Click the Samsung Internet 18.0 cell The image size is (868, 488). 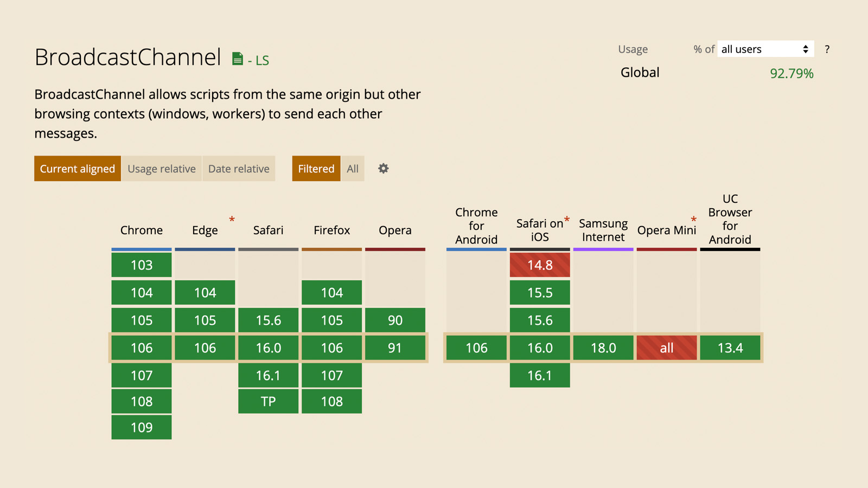[603, 348]
